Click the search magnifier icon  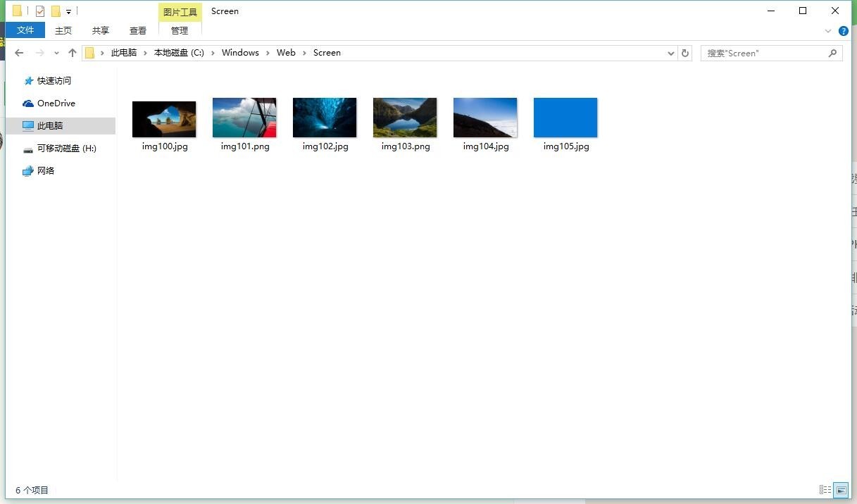coord(832,53)
